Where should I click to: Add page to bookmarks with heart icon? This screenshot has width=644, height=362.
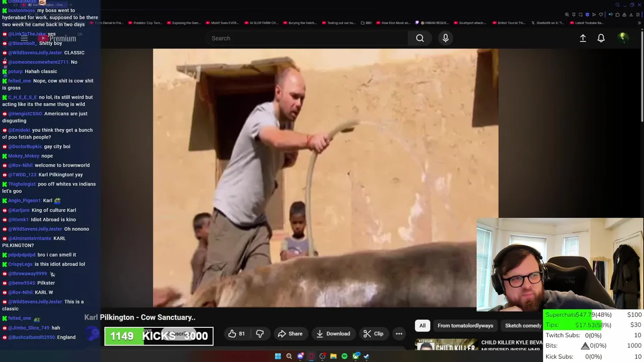601,15
